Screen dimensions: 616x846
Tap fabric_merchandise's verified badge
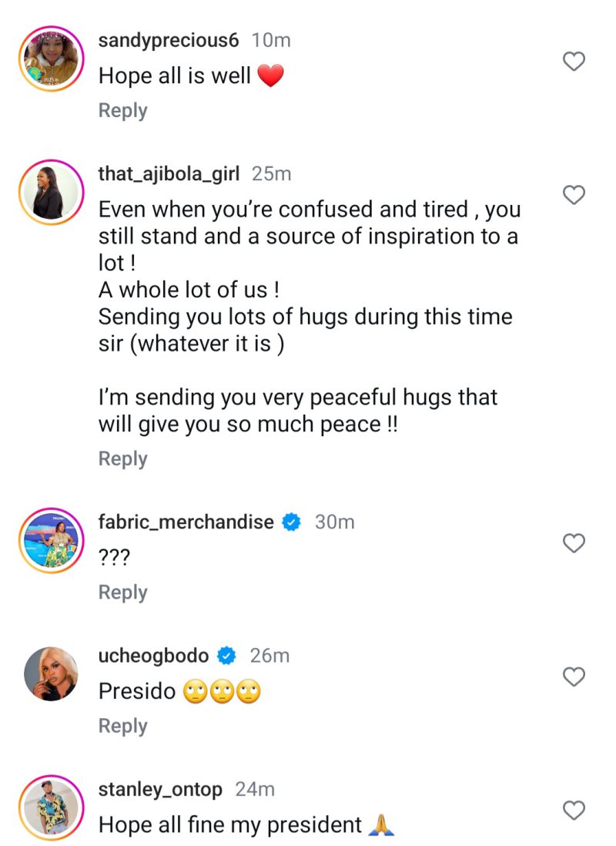coord(291,522)
